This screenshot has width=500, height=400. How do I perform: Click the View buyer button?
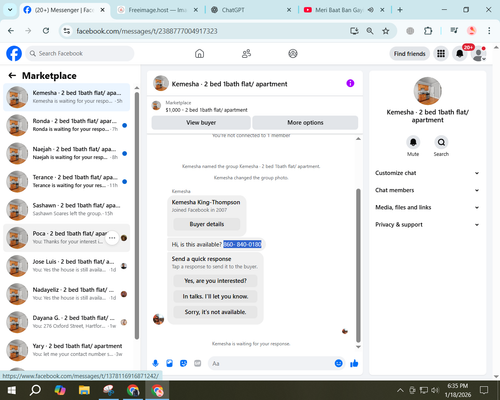click(x=201, y=123)
